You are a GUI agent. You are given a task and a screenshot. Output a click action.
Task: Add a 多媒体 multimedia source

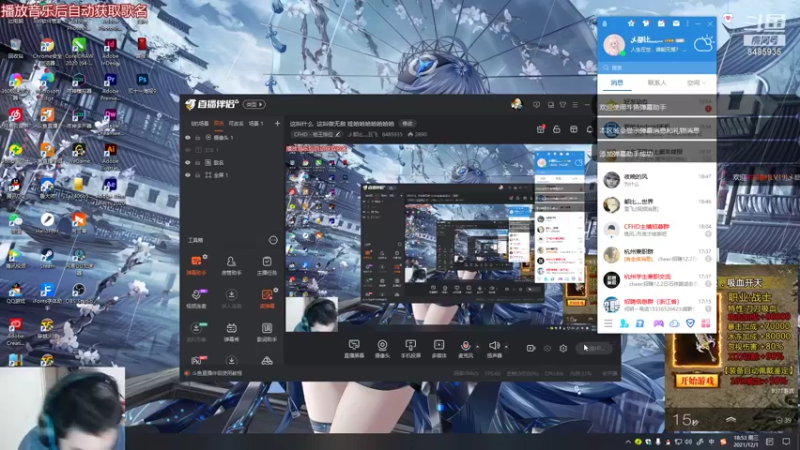tap(439, 348)
